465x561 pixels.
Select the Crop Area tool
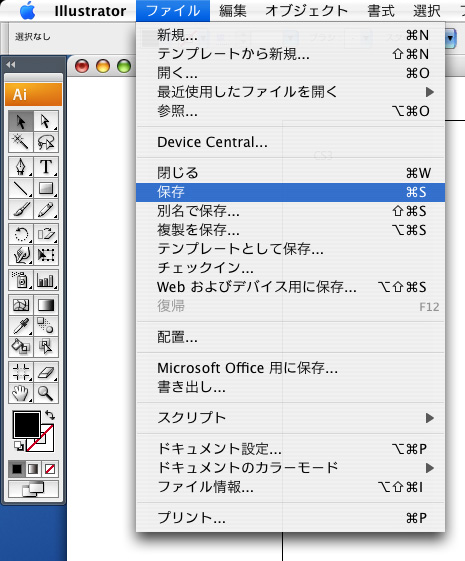(x=21, y=372)
